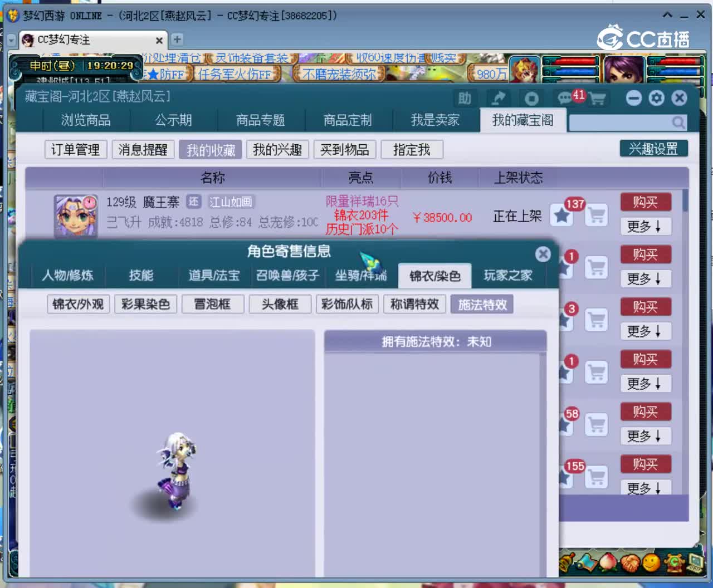
Task: Switch dialog to 人物/修炼 tab
Action: pyautogui.click(x=68, y=275)
